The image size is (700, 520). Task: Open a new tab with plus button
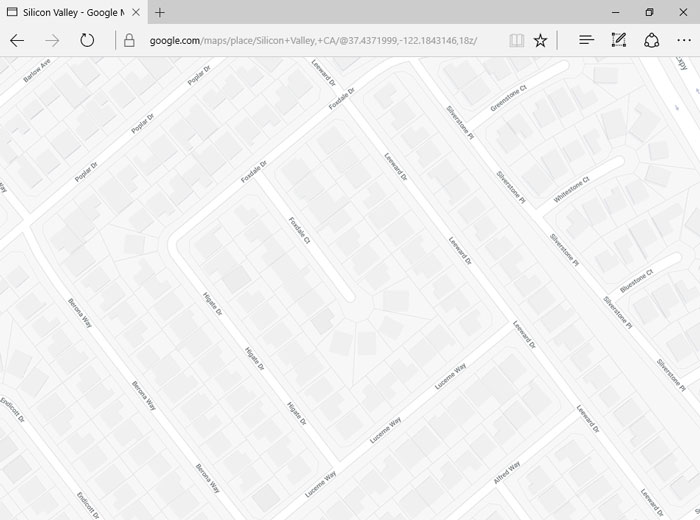[160, 12]
